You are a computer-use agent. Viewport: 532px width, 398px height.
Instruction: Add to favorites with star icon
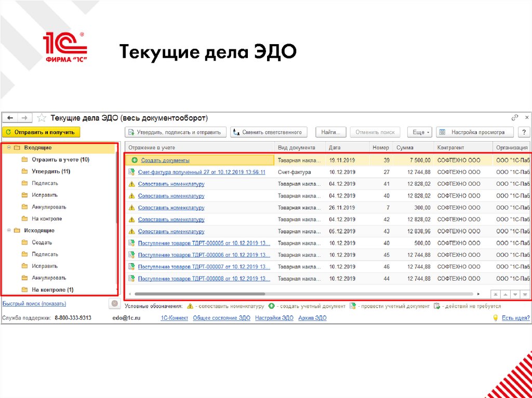pos(42,118)
